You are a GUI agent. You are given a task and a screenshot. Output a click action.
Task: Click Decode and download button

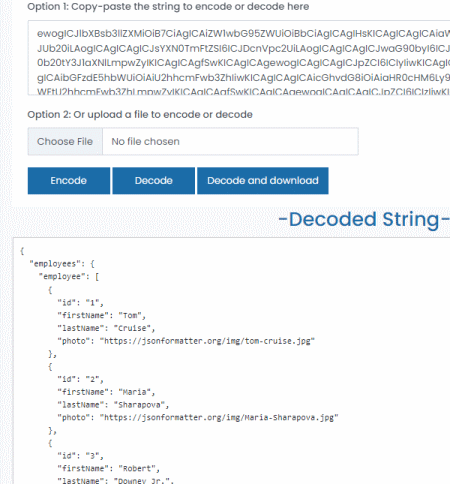[263, 181]
